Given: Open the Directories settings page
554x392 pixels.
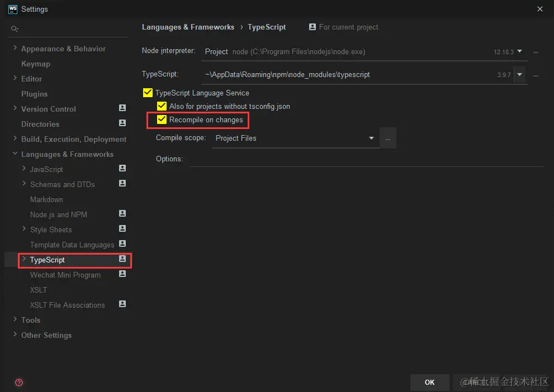Looking at the screenshot, I should [40, 124].
